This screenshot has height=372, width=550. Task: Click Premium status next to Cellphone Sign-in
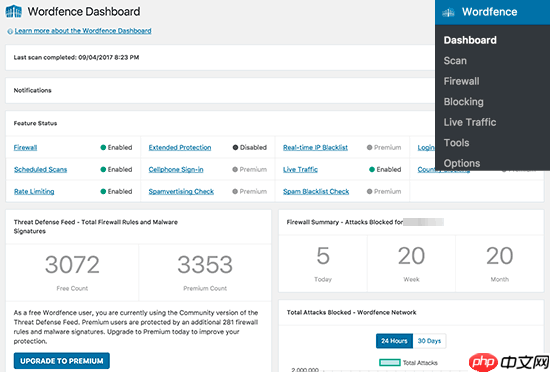tap(249, 170)
